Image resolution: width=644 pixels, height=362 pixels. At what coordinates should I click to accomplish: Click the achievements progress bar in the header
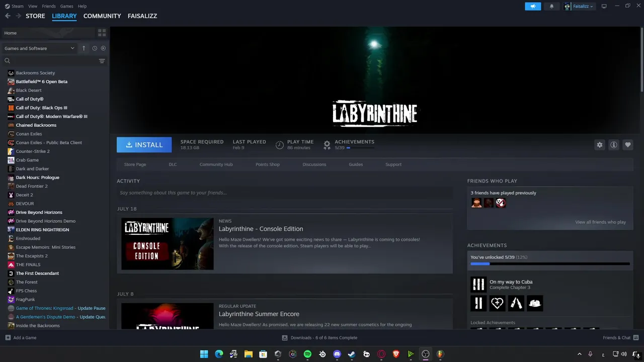pos(360,148)
